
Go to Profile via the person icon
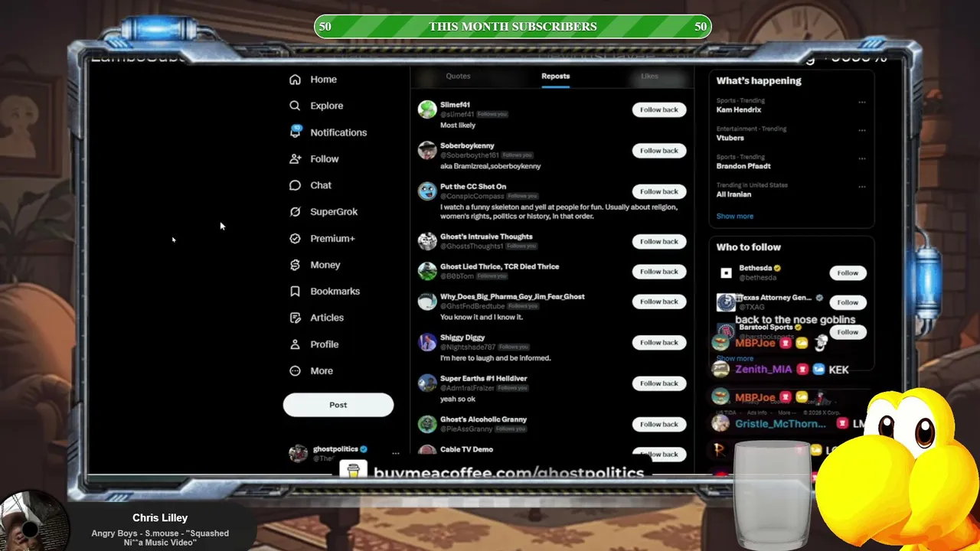(x=295, y=344)
